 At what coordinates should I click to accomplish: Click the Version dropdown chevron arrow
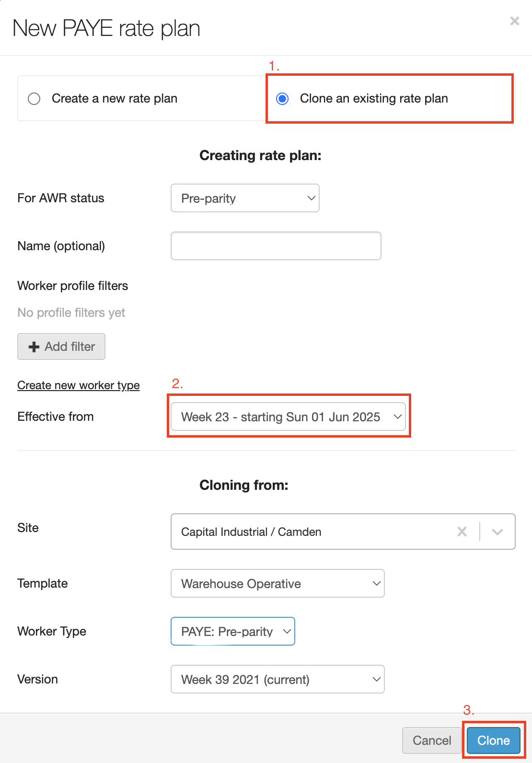coord(376,679)
